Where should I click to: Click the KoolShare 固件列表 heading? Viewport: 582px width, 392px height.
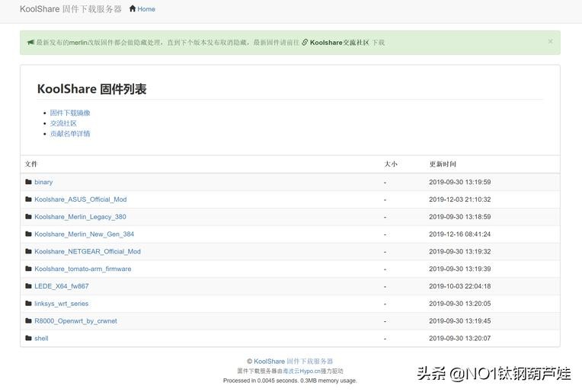91,89
